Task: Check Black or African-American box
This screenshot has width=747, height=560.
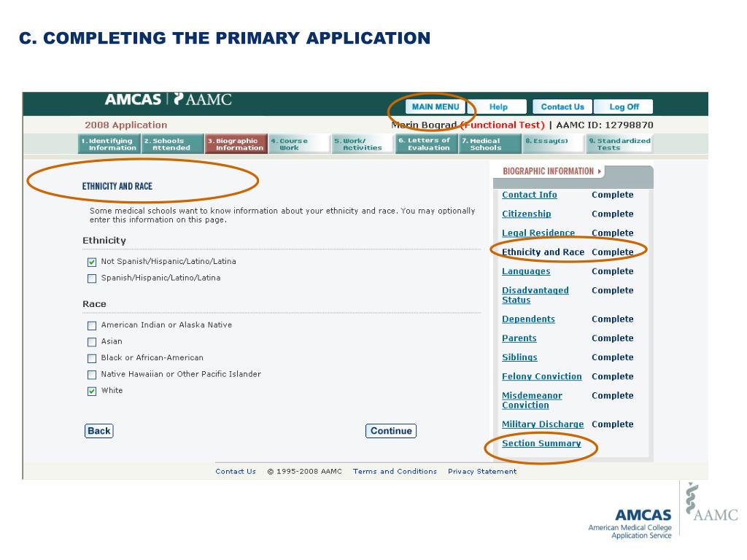Action: (92, 358)
